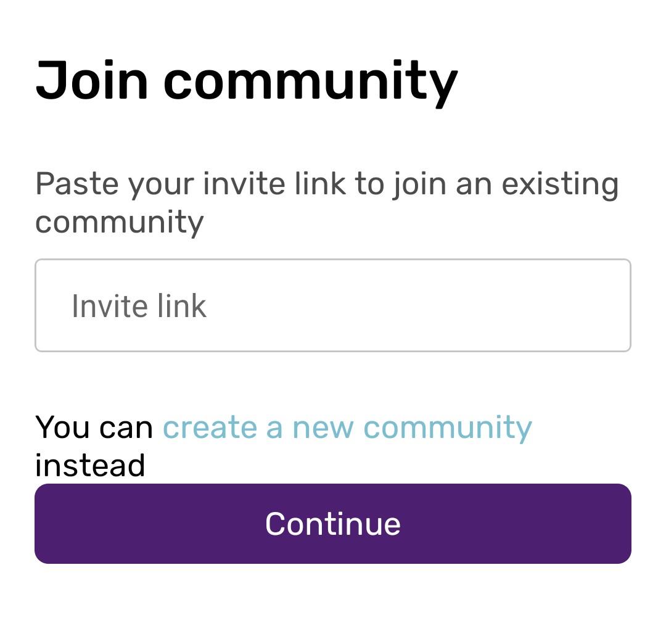Choose 'create a new community' instead of joining
The image size is (666, 644).
click(347, 427)
